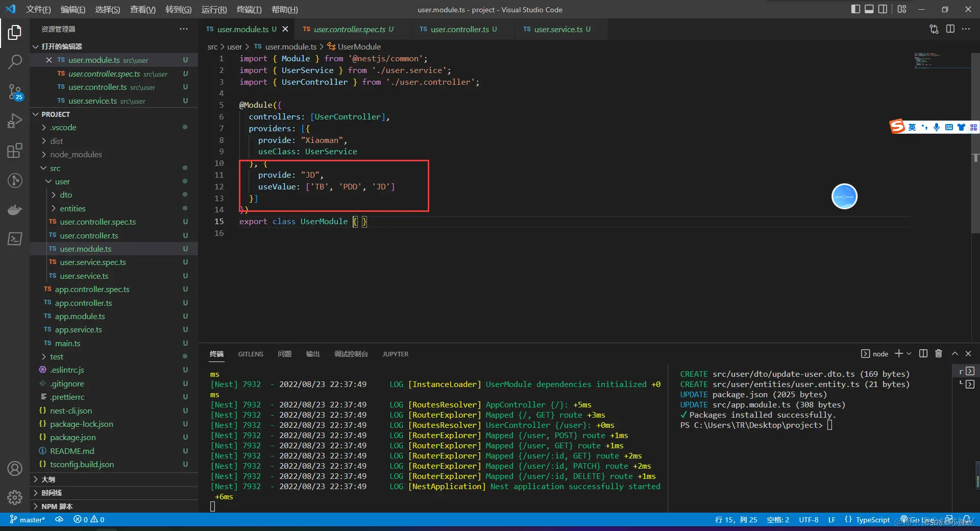Click the code minimap preview

(x=926, y=60)
